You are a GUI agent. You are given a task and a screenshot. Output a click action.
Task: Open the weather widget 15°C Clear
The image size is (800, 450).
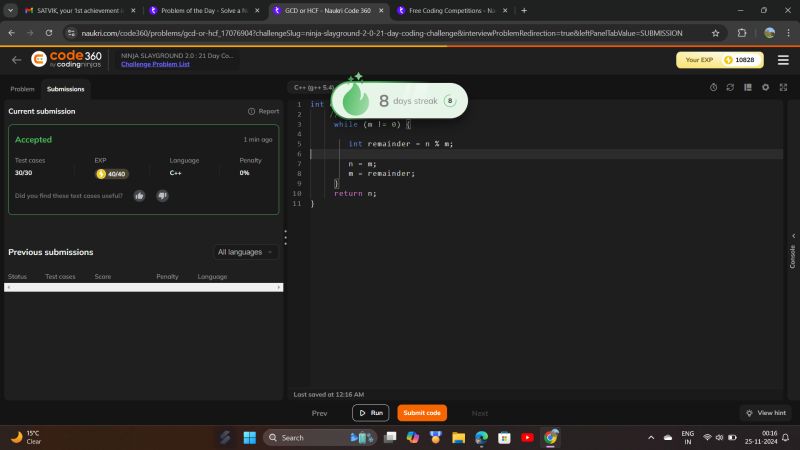point(27,437)
